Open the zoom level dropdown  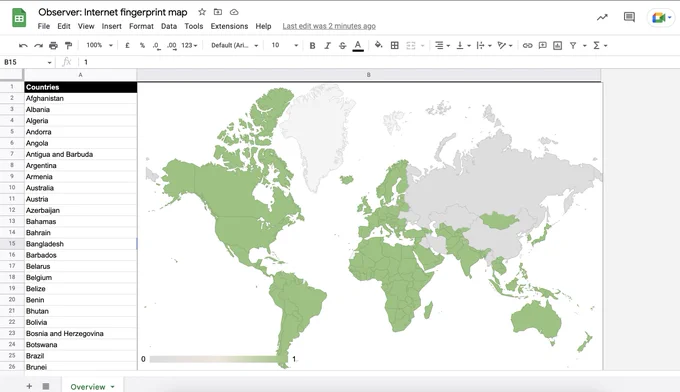[x=99, y=45]
